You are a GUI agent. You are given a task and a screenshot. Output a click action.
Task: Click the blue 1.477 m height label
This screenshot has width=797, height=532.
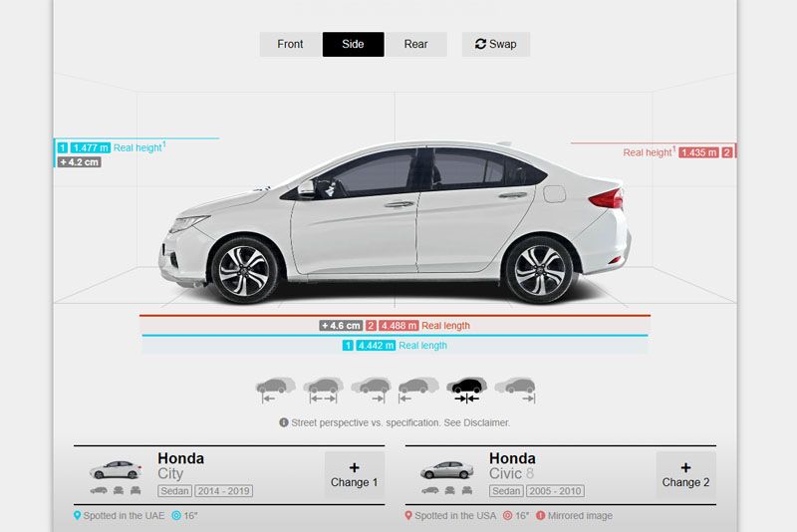(x=90, y=147)
